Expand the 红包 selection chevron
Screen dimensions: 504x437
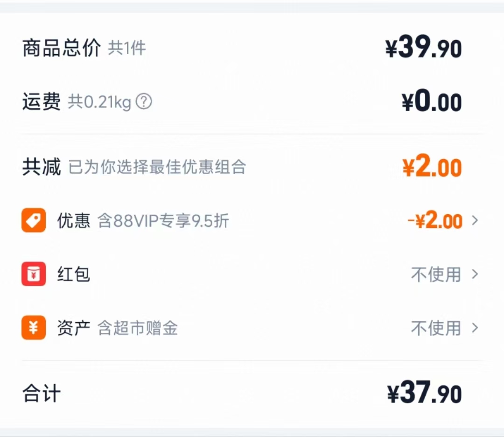pyautogui.click(x=476, y=275)
